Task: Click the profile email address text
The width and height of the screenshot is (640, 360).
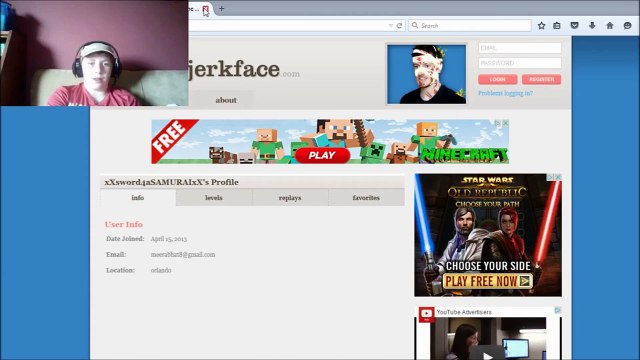Action: coord(183,254)
